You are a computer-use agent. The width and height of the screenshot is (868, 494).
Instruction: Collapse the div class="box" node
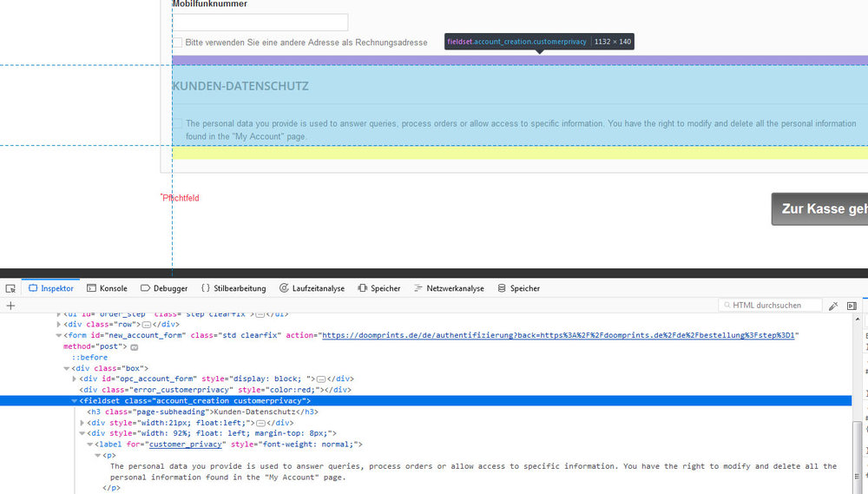click(x=67, y=368)
